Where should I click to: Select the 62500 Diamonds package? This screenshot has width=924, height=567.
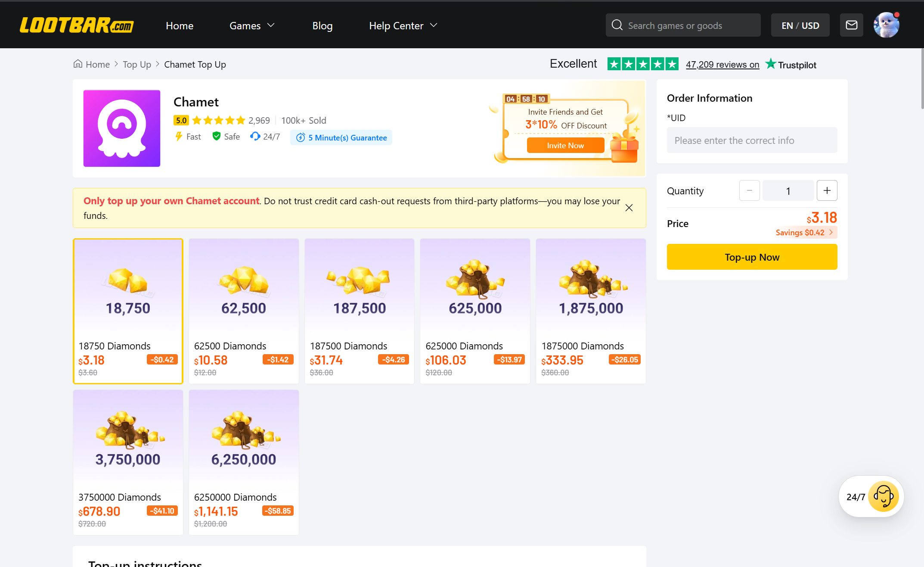tap(244, 311)
